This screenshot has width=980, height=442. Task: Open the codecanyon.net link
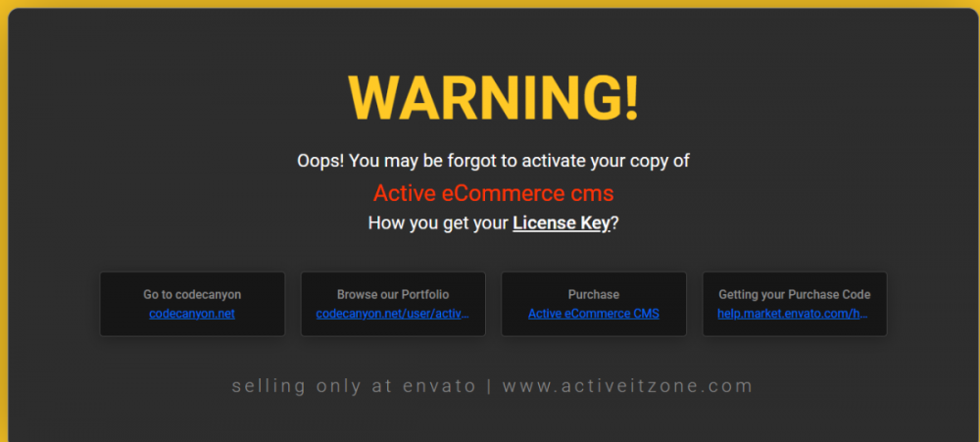click(192, 314)
